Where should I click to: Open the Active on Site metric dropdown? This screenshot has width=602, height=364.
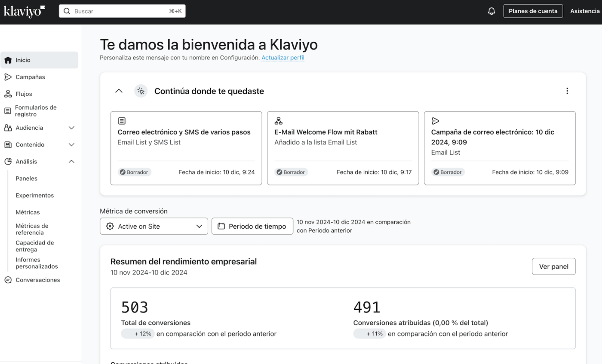(x=154, y=226)
